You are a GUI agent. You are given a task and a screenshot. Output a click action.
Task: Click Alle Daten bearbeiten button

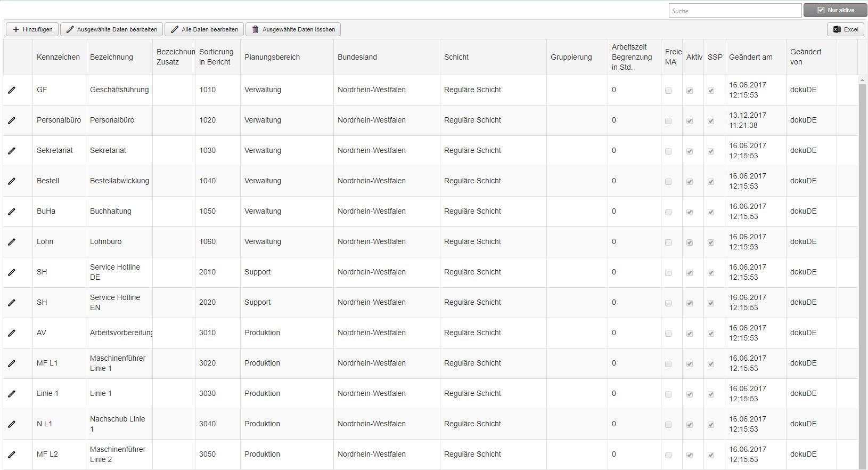click(x=204, y=29)
